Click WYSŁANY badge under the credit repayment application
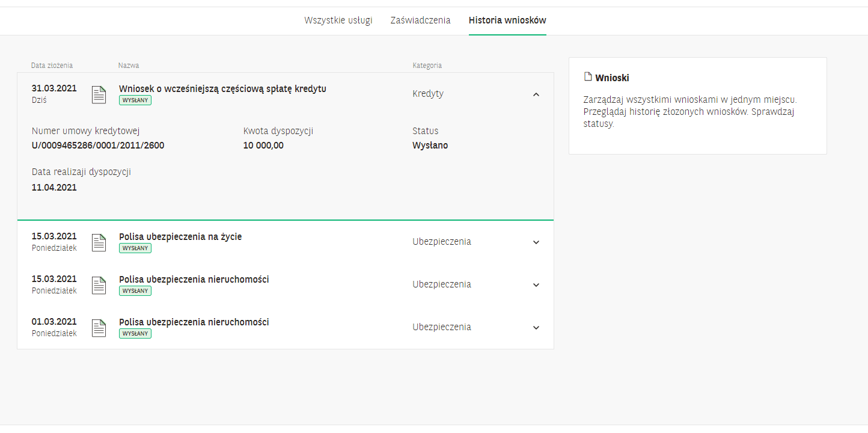 135,100
